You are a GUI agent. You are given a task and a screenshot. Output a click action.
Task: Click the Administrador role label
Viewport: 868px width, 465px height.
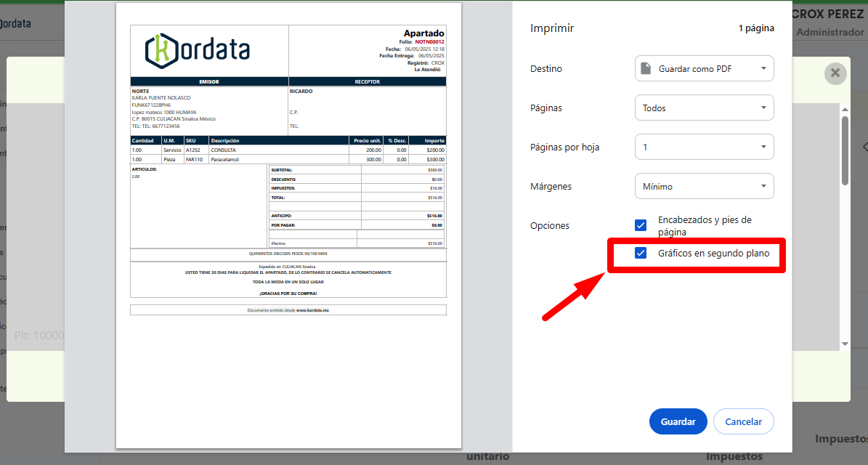click(830, 32)
